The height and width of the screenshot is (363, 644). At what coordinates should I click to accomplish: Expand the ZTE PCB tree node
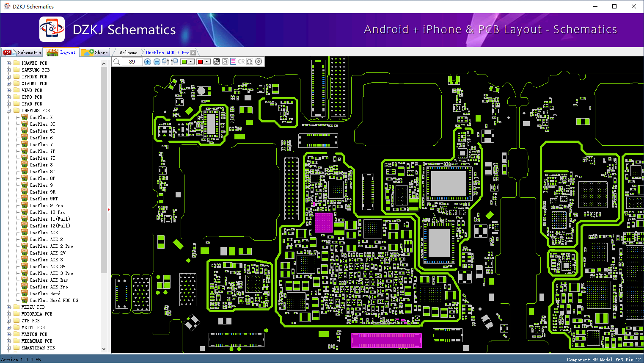(8, 321)
